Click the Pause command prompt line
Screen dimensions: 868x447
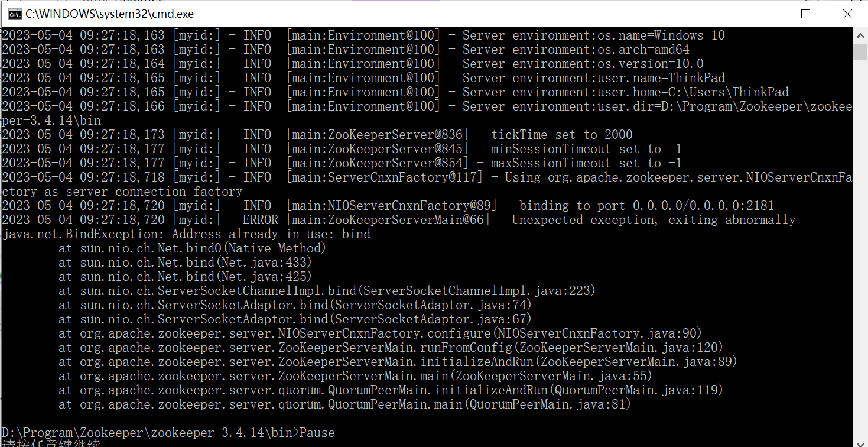tap(168, 432)
